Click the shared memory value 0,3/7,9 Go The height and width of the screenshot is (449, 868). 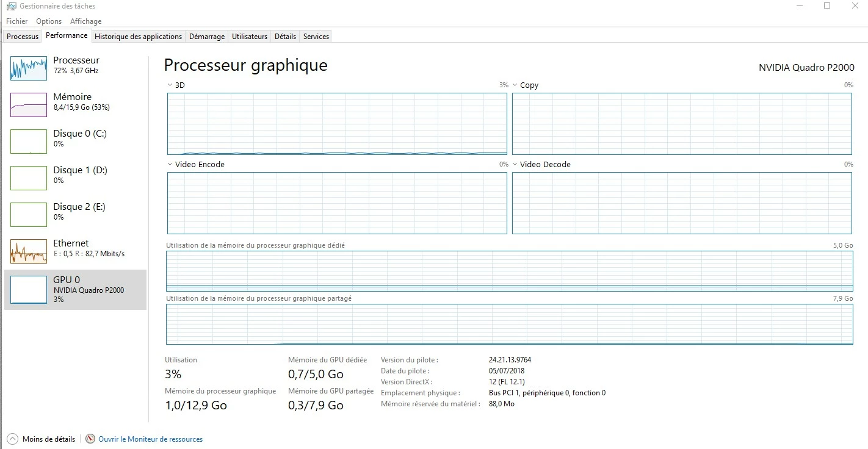[x=316, y=405]
